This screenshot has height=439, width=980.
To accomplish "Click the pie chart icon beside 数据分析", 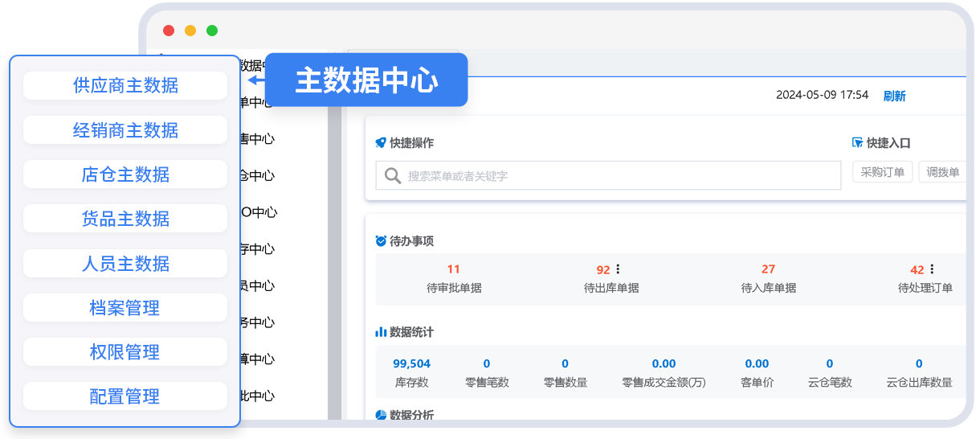I will 381,416.
